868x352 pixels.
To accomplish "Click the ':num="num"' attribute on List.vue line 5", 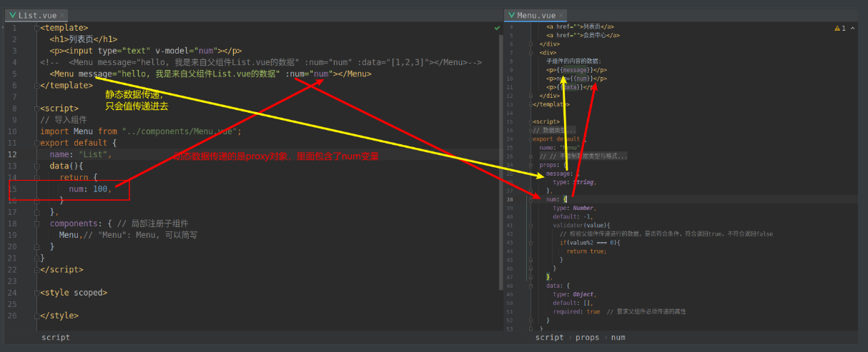I will tap(309, 74).
